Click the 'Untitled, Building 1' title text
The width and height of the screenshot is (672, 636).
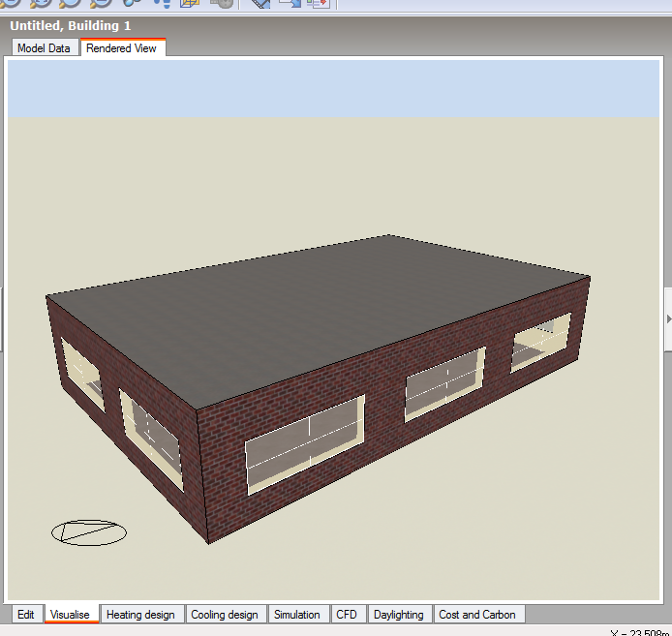point(71,26)
